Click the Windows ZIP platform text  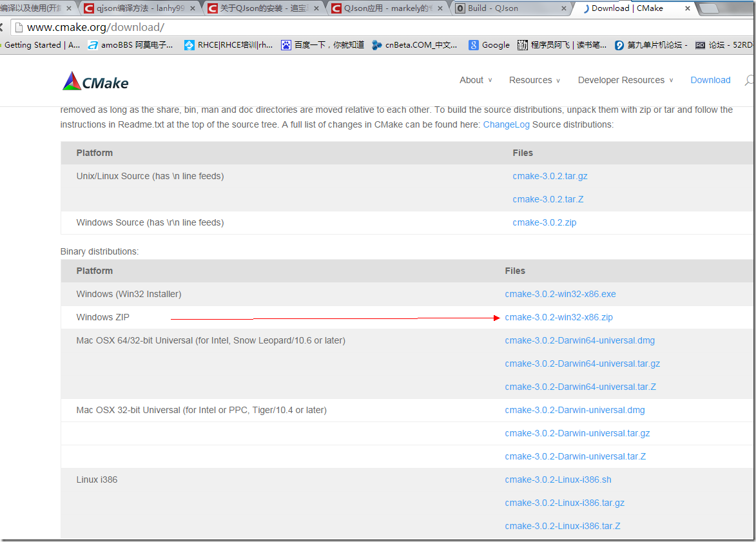(x=102, y=317)
